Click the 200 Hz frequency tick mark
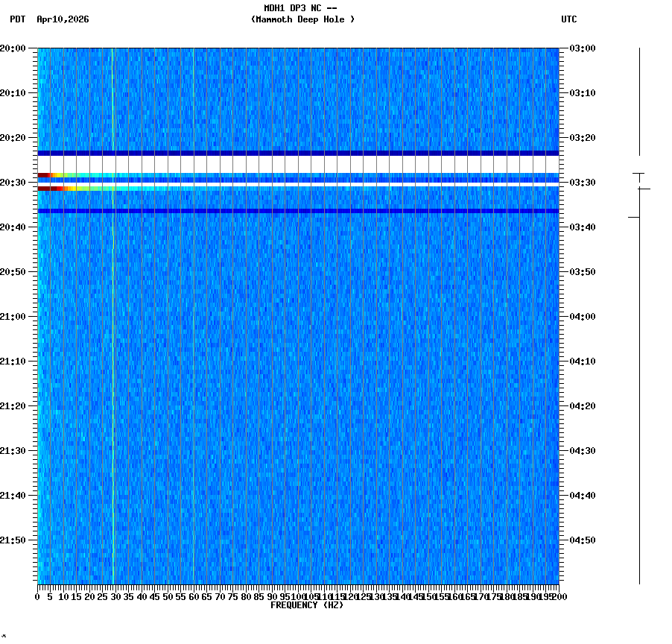Screen dimensions: 672x644 (557, 589)
